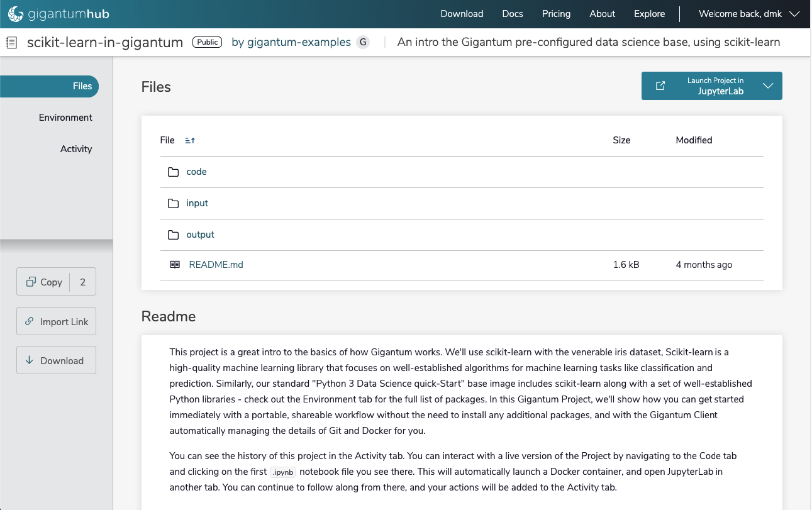
Task: Click the external-launch icon in the Launch button
Action: [660, 86]
